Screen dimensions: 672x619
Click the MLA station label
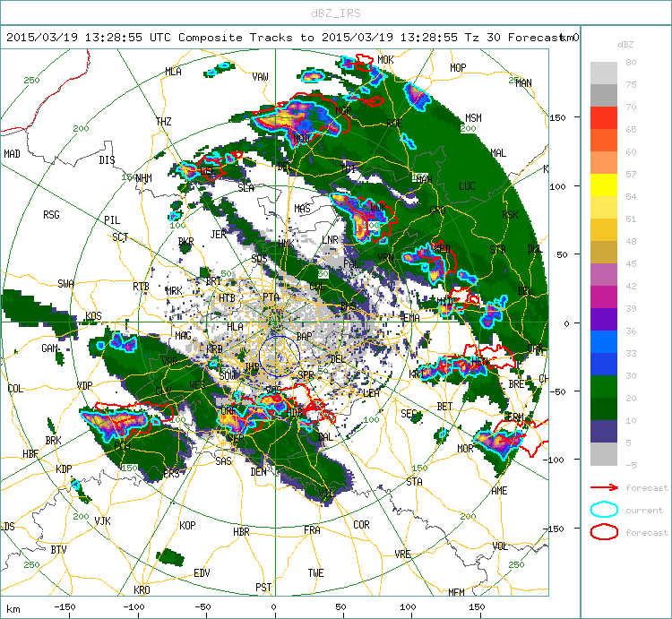[x=173, y=72]
